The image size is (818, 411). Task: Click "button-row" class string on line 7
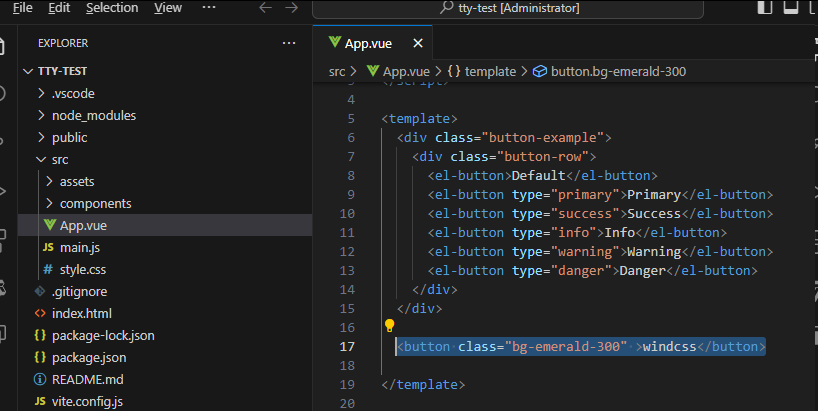[543, 156]
